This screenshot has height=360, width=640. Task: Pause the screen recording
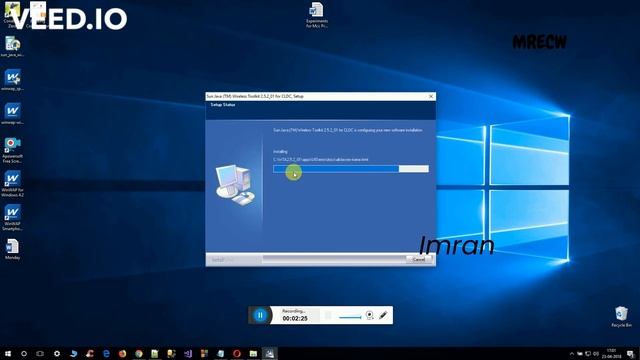click(x=260, y=315)
